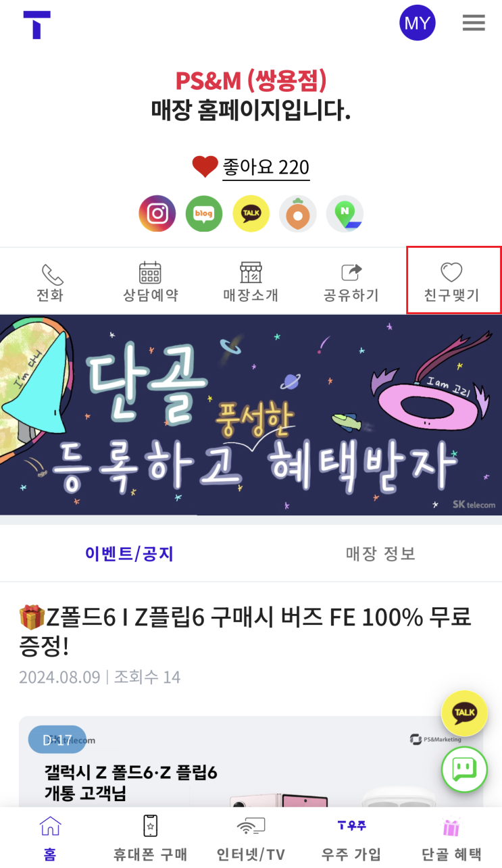Viewport: 502px width, 868px height.
Task: Open 매장소개 store introduction
Action: click(251, 282)
